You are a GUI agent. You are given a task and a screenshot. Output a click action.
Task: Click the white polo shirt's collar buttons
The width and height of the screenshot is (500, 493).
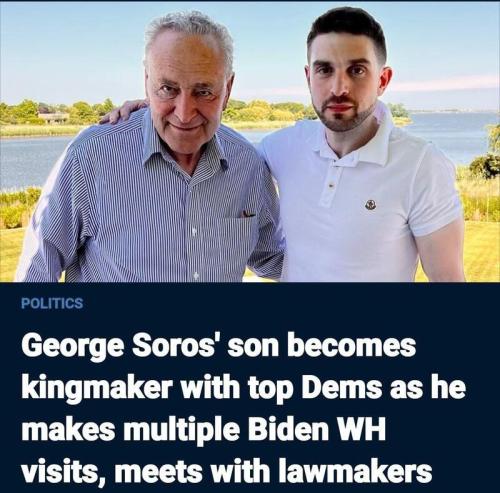[331, 176]
